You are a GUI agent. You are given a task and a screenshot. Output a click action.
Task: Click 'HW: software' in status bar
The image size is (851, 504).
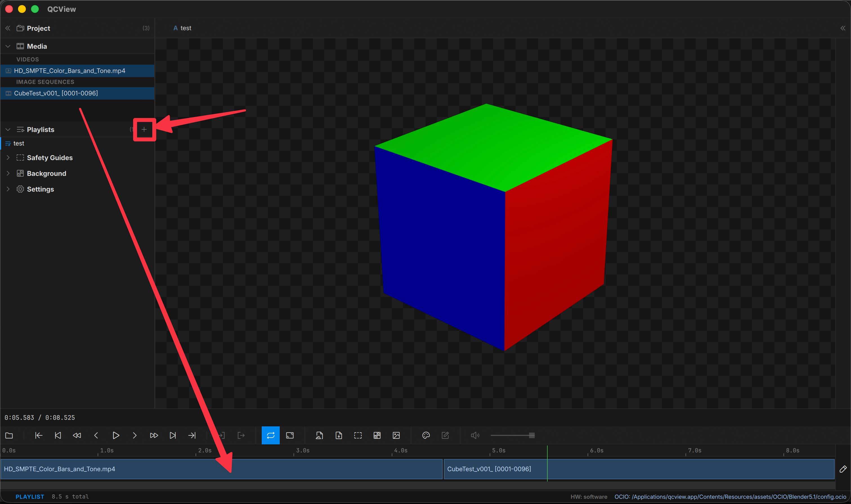point(589,496)
